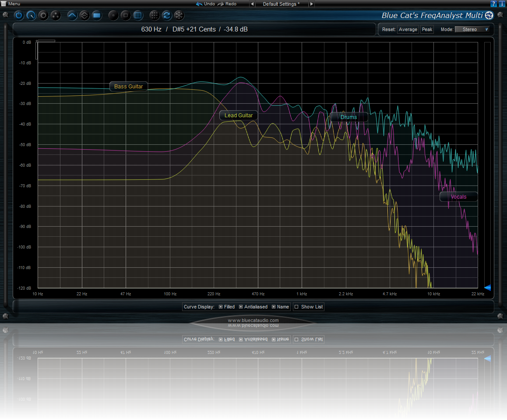
Task: Toggle the power bypass button
Action: click(x=19, y=15)
